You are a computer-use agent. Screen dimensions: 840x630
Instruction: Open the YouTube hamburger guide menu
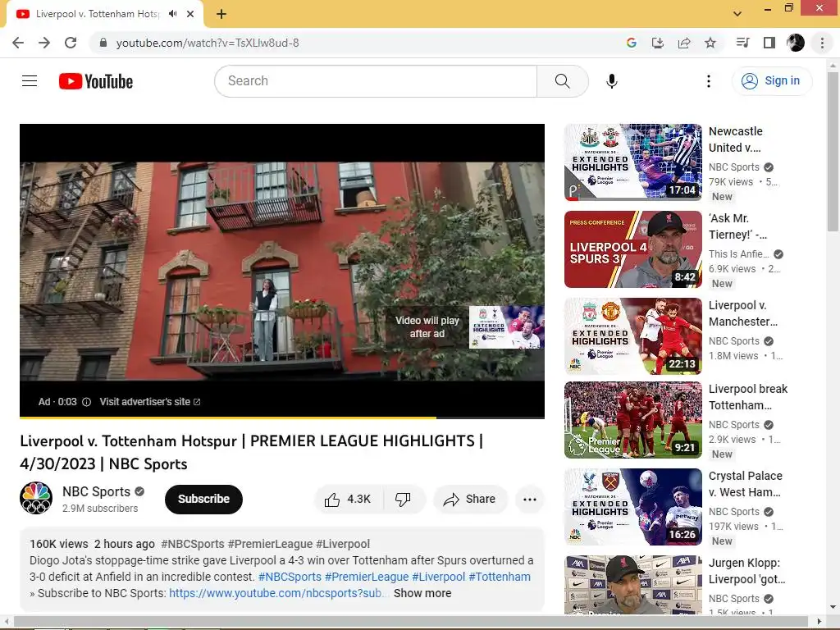click(x=30, y=81)
